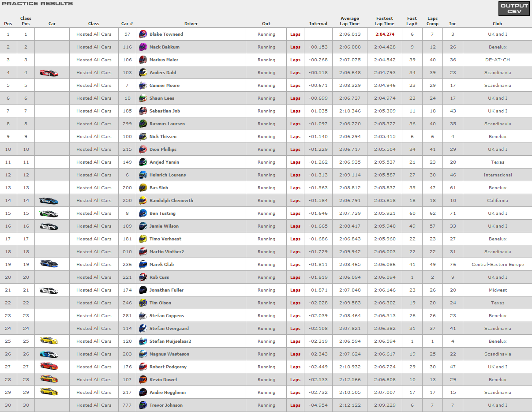Screen dimensions: 532x412
Task: Click the Car # column header
Action: (127, 24)
